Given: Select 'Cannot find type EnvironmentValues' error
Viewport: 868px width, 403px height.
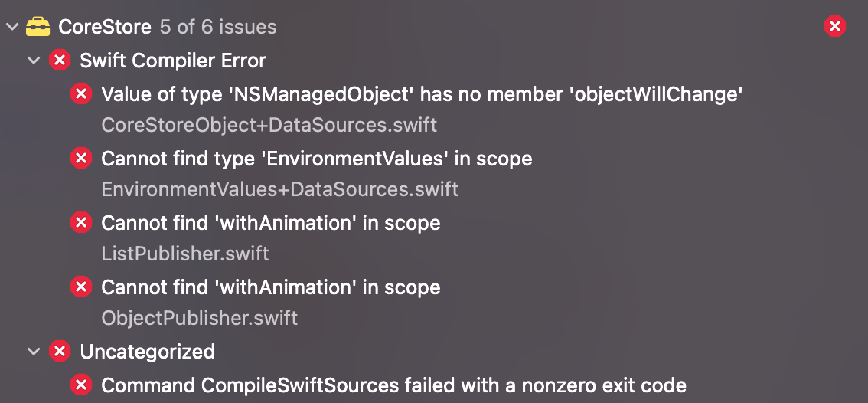Looking at the screenshot, I should (x=316, y=159).
